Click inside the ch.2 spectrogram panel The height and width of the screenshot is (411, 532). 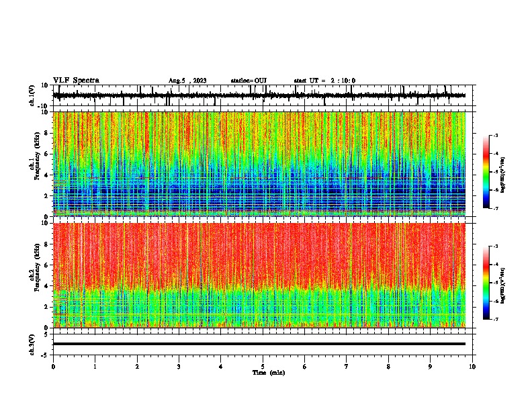pyautogui.click(x=259, y=275)
